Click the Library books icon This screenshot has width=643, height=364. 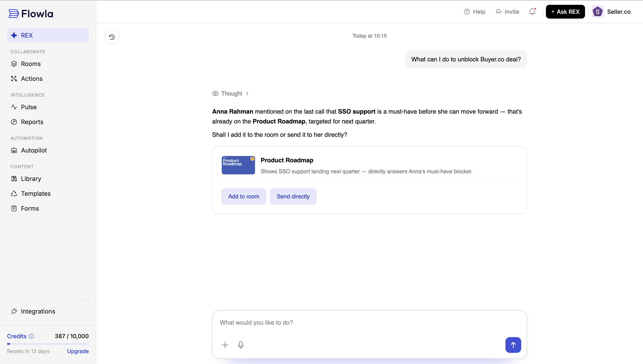coord(14,179)
